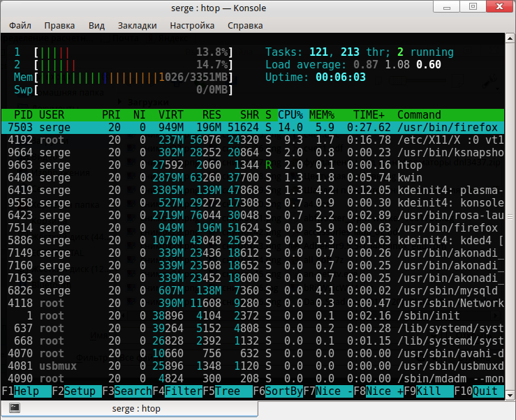
Task: Open the Настройка menu
Action: click(x=192, y=26)
